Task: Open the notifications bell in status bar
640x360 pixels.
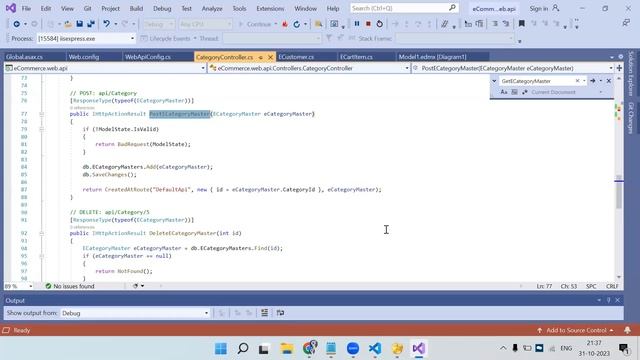Action: (x=627, y=330)
